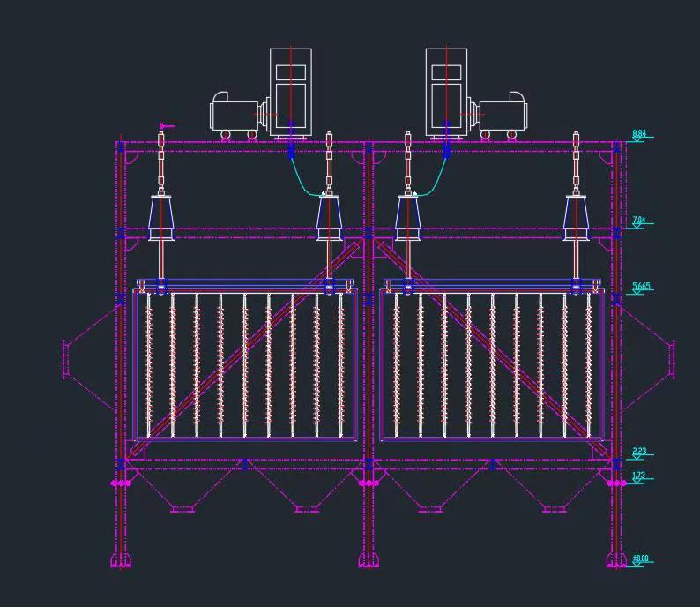Select the leftmost hopper bottom outlet
The width and height of the screenshot is (700, 607).
click(182, 508)
